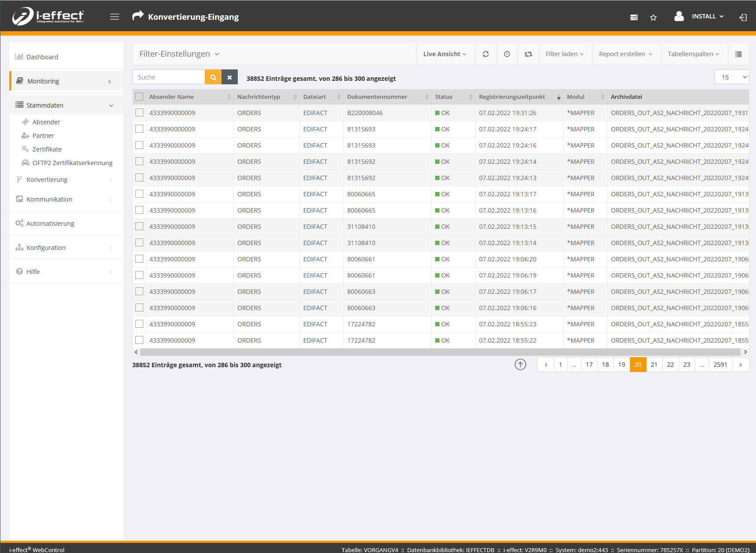Check the row with document B220008046
The width and height of the screenshot is (756, 553).
[x=139, y=113]
